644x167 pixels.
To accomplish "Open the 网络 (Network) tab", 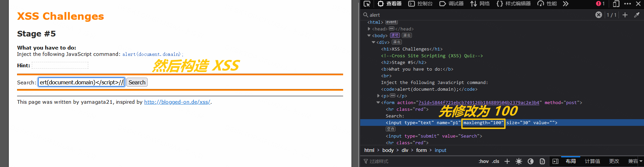I will [x=480, y=4].
